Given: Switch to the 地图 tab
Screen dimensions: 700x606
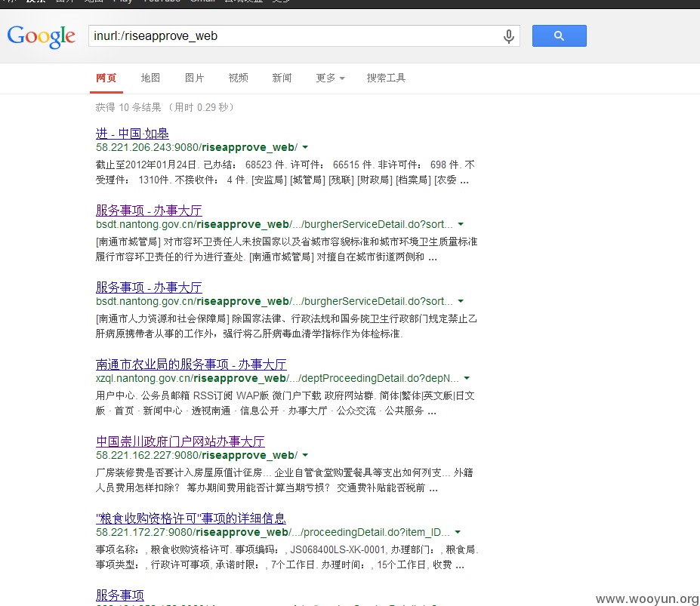Looking at the screenshot, I should (x=150, y=78).
